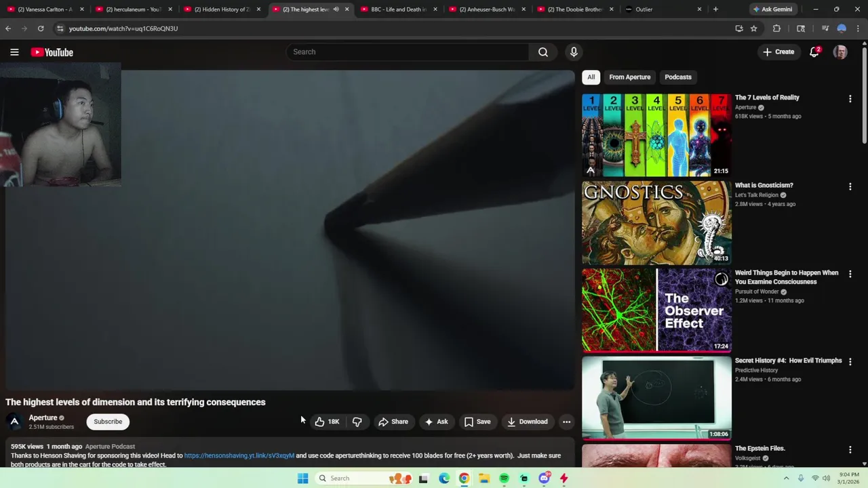Download the current video
The image size is (868, 488).
528,422
